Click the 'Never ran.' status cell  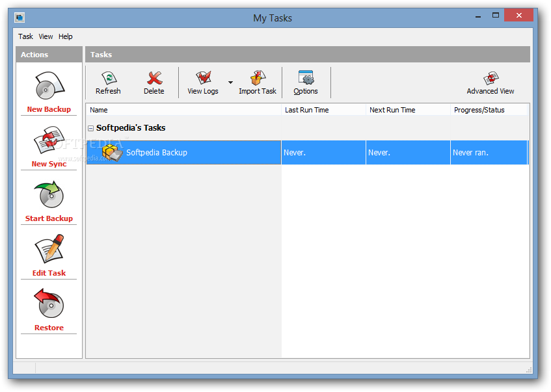coord(489,152)
